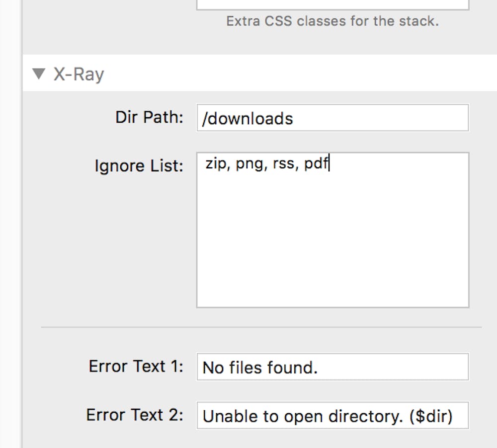Viewport: 497px width, 448px height.
Task: Click the "/downloads" text in Dir Path
Action: point(247,118)
